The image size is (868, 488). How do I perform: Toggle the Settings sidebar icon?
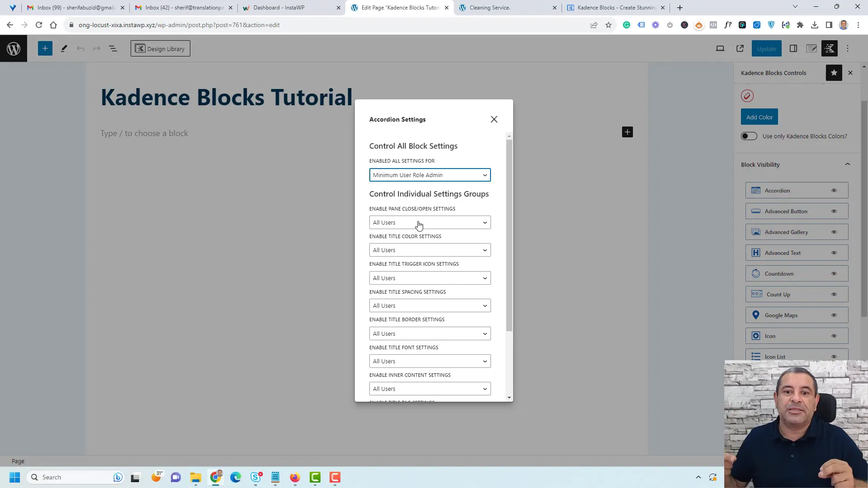pos(793,48)
